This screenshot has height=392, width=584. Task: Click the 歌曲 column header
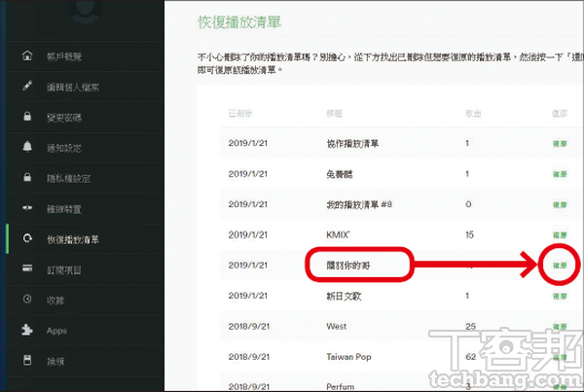point(473,113)
